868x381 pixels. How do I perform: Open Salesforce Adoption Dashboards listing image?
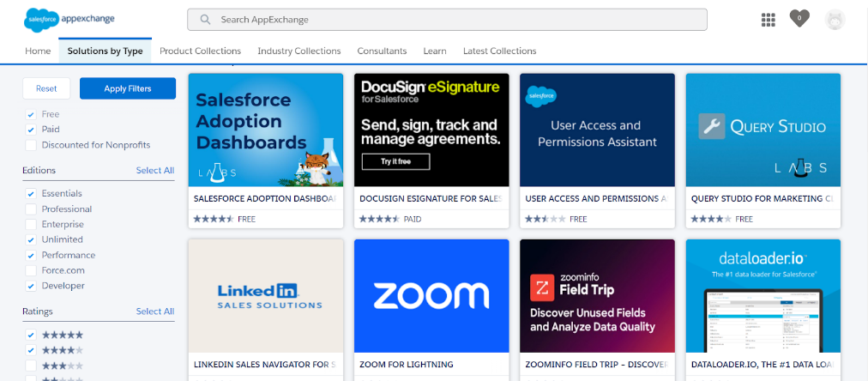coord(266,130)
